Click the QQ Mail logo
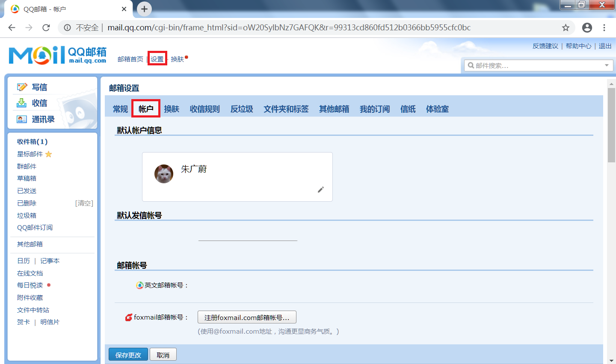 [58, 55]
